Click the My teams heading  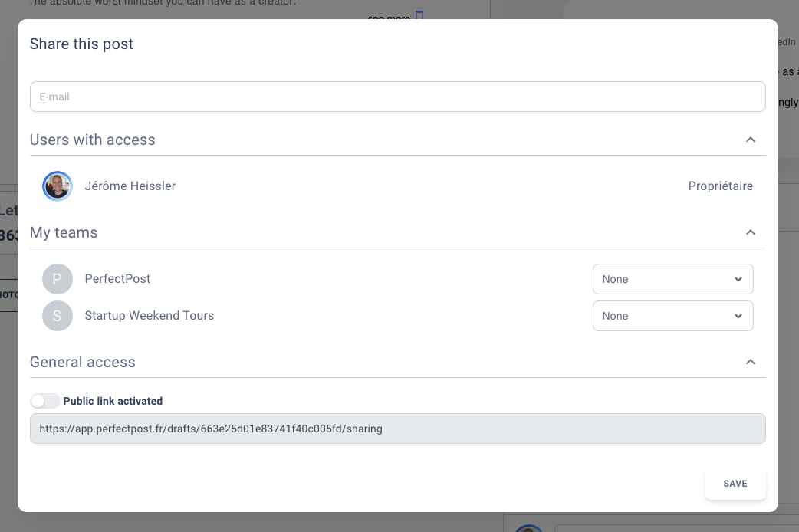[x=64, y=232]
